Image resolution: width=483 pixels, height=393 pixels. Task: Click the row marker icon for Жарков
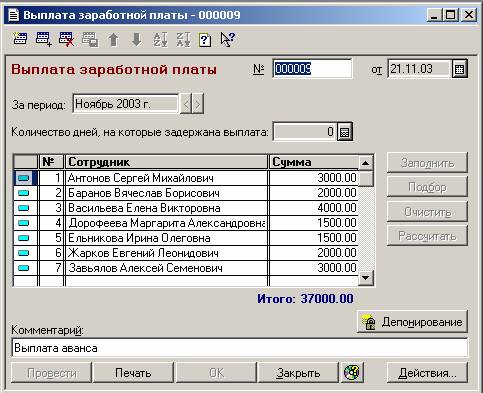tap(23, 253)
